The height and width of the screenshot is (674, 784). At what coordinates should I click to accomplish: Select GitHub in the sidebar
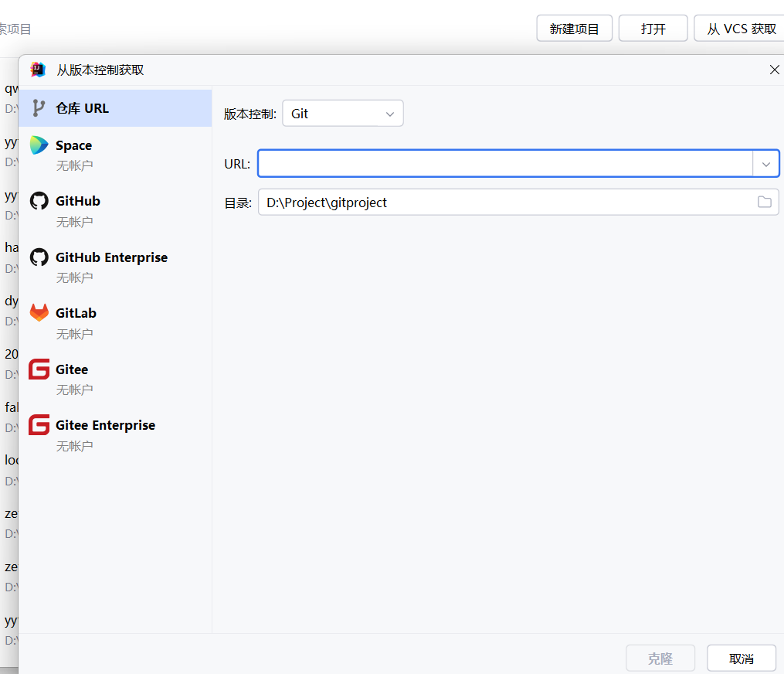tap(115, 211)
